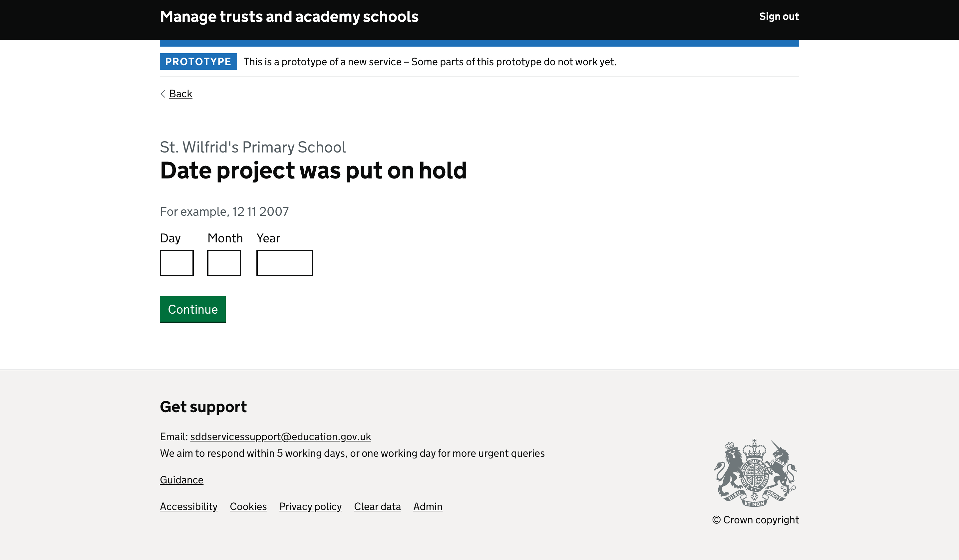Select the Guidance link
The image size is (959, 560).
181,480
